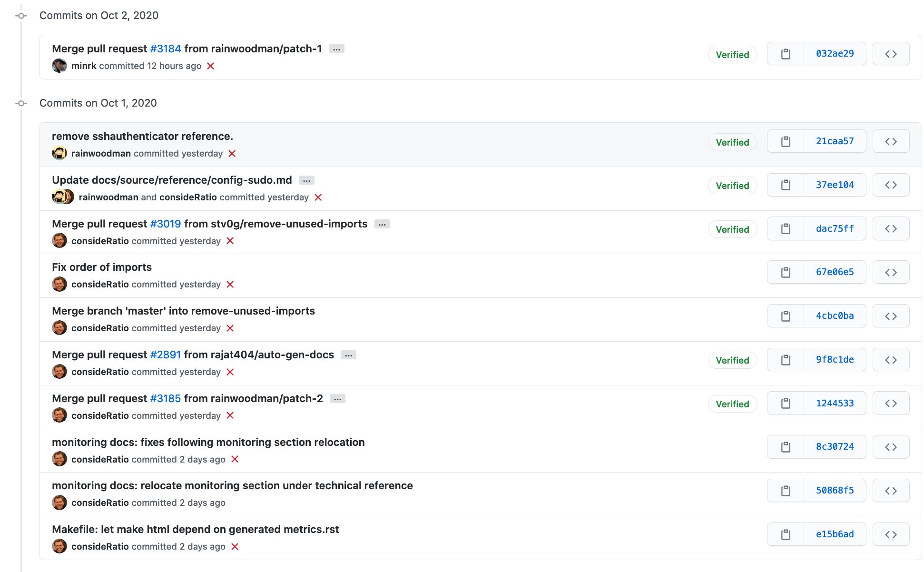924x572 pixels.
Task: Click red X beside minrk's merge commit
Action: tap(211, 66)
